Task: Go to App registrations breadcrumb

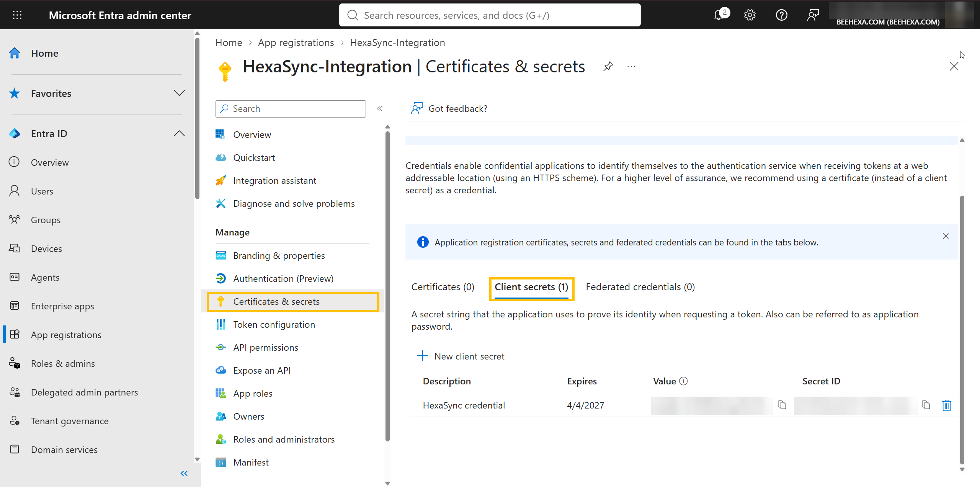Action: [x=296, y=42]
